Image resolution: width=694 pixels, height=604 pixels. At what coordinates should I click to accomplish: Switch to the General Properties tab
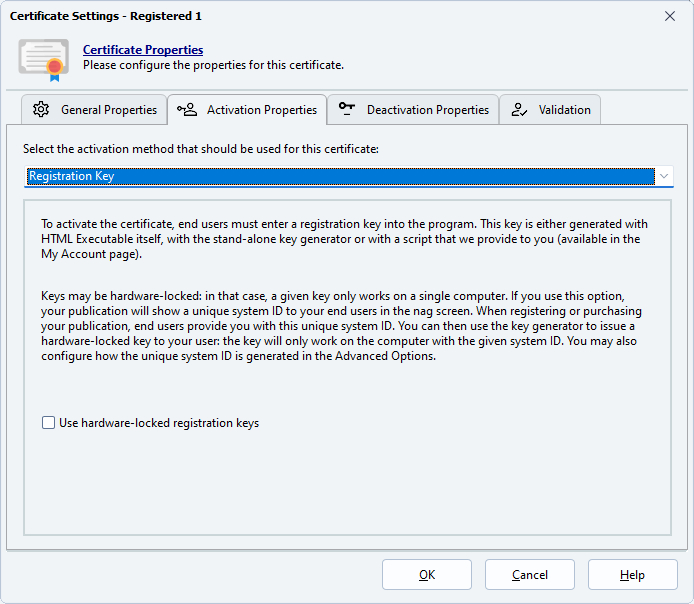(x=108, y=110)
